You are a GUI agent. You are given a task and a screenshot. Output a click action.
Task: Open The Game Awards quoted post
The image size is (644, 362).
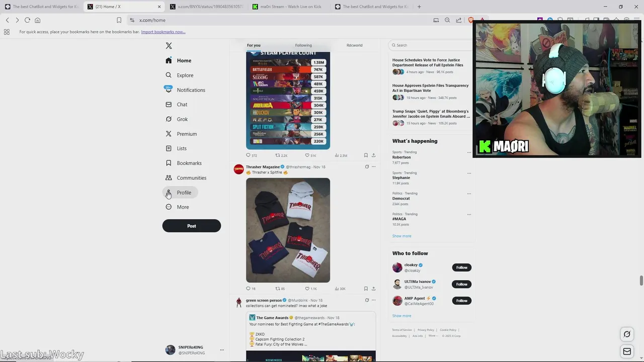click(x=311, y=336)
